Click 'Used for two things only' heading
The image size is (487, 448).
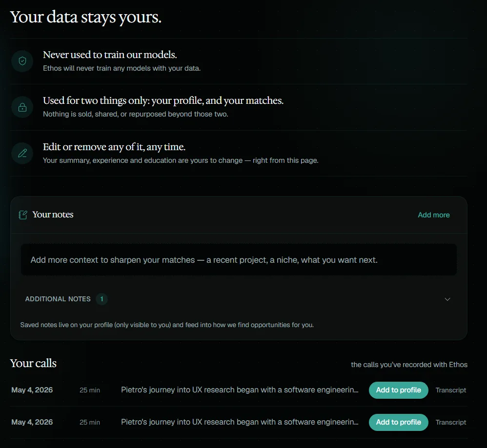tap(163, 101)
